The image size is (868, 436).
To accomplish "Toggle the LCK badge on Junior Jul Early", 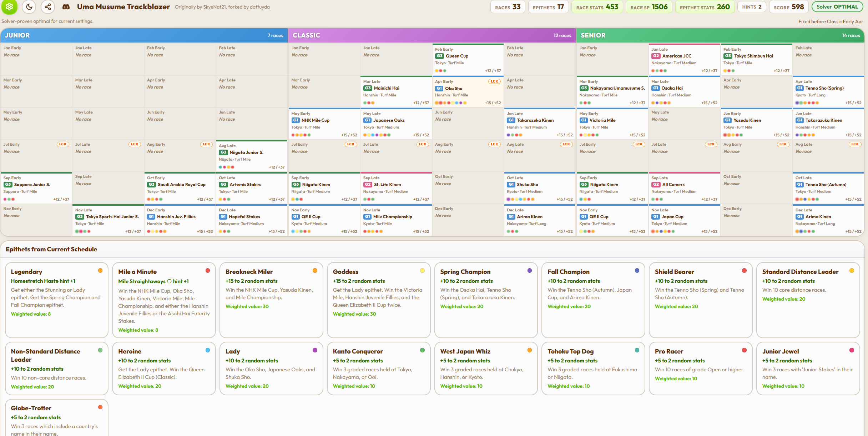I will [63, 144].
